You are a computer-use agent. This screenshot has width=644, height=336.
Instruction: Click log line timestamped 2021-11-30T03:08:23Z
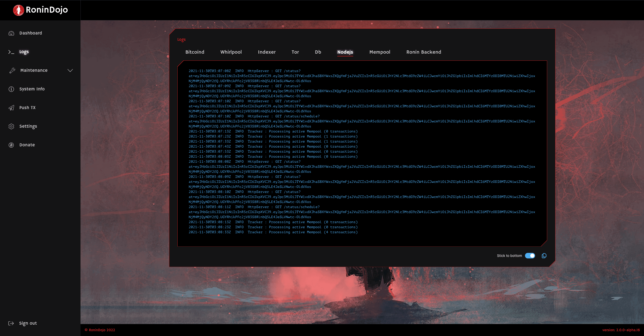coord(273,227)
